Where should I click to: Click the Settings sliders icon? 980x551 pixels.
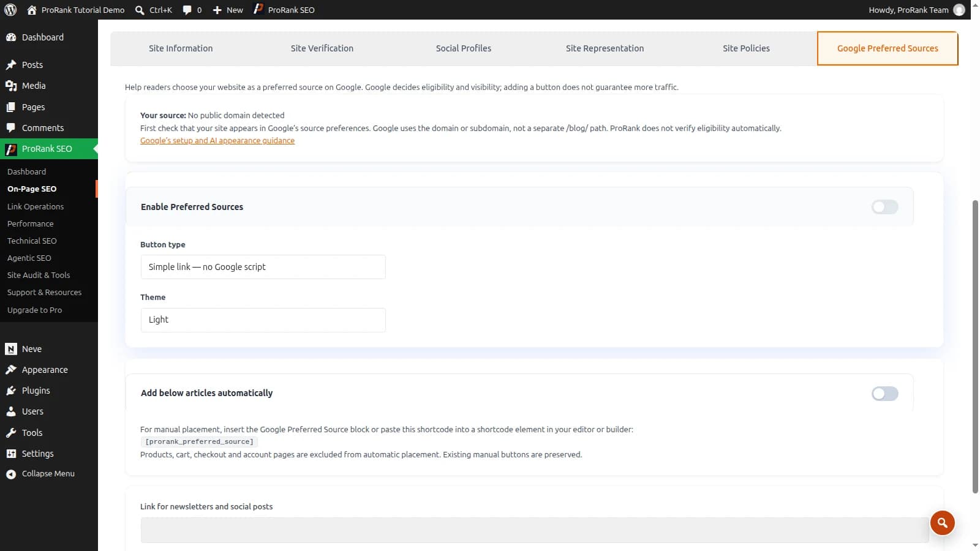click(11, 454)
